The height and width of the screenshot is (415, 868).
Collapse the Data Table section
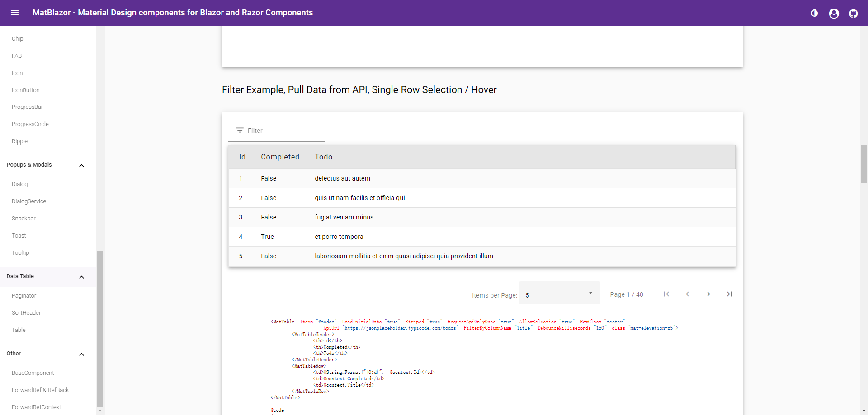82,277
